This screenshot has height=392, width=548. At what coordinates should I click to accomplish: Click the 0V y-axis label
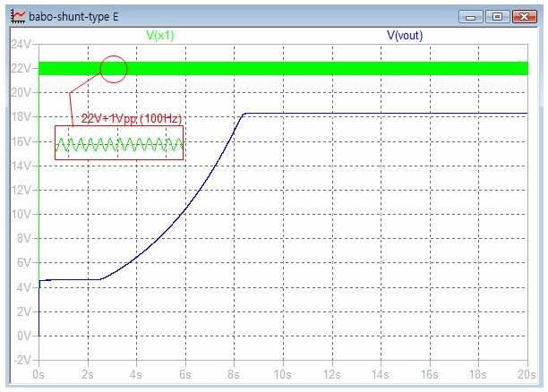pyautogui.click(x=24, y=337)
